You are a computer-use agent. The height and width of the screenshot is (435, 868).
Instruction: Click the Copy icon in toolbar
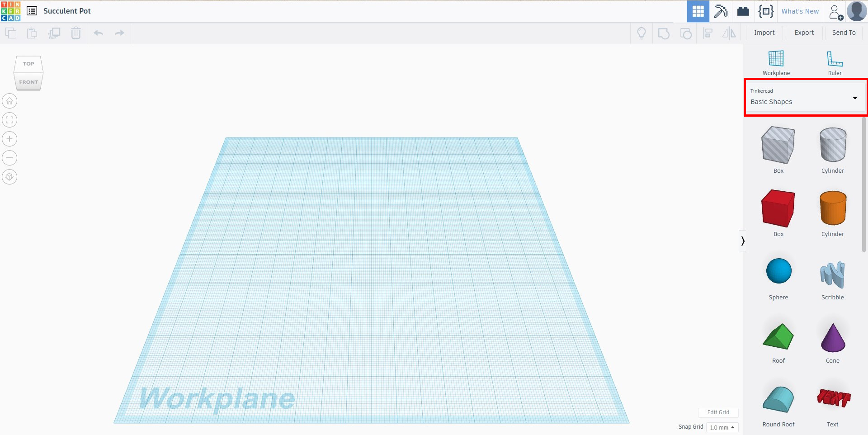tap(10, 33)
